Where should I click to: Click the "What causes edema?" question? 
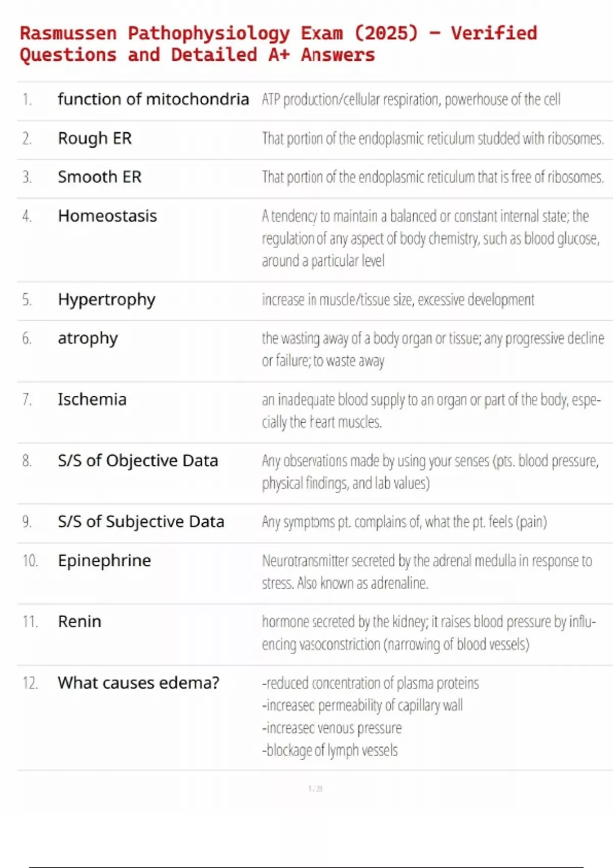[138, 683]
